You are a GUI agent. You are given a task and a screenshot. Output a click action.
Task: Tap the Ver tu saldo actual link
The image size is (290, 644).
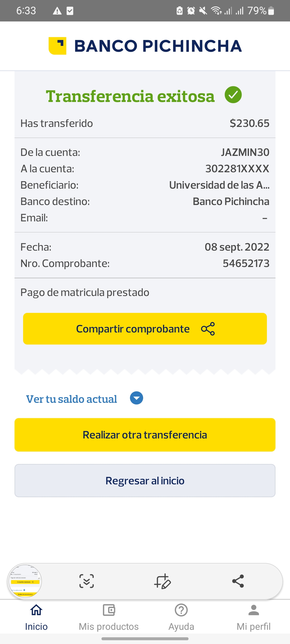(x=71, y=399)
